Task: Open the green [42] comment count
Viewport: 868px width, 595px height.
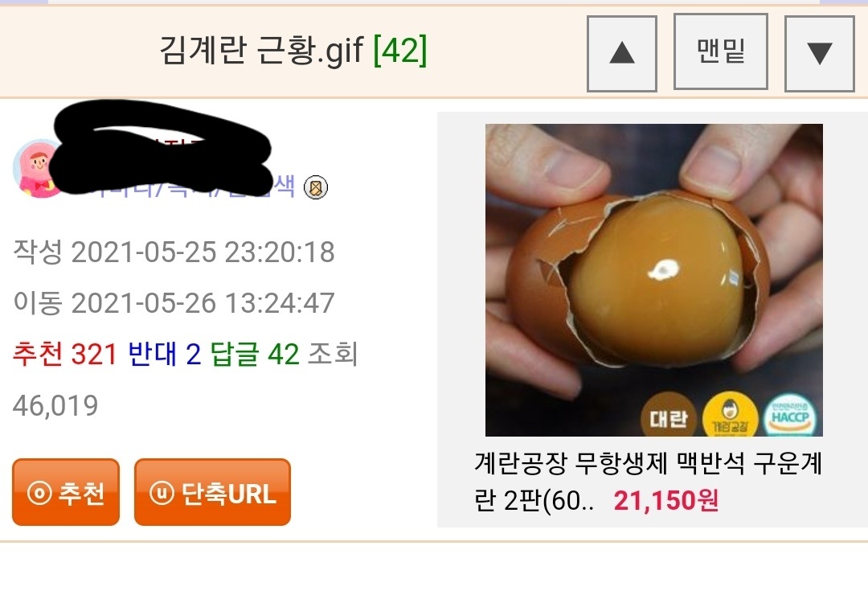Action: [x=400, y=51]
